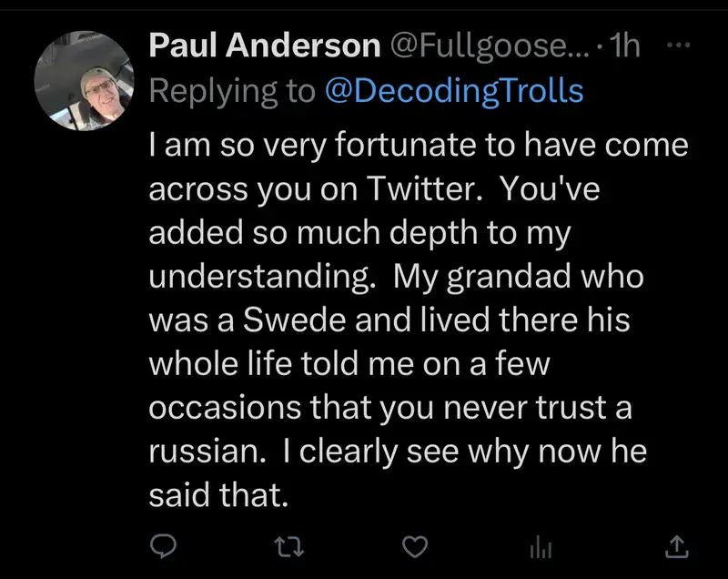Click the "Replying to" label
The height and width of the screenshot is (579, 728).
[232, 91]
